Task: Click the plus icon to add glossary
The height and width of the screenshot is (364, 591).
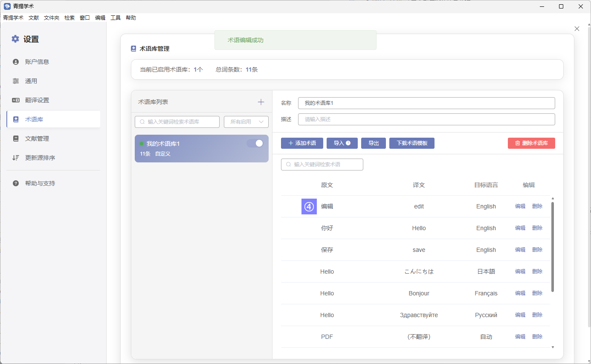Action: pos(261,102)
